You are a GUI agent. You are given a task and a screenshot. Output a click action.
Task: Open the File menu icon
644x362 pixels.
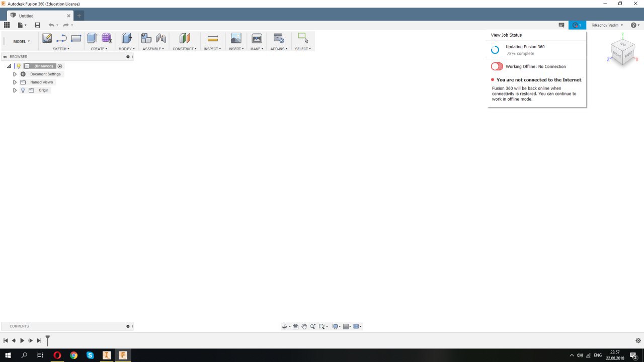(x=21, y=25)
